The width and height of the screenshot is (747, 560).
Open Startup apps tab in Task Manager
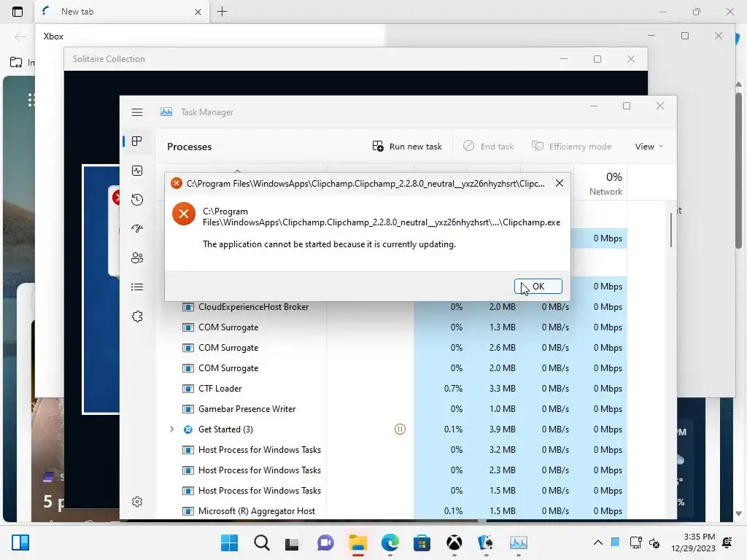click(137, 229)
